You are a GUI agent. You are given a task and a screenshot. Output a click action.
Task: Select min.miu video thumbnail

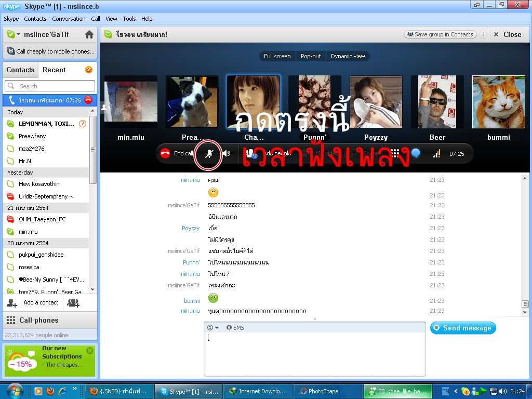point(131,102)
